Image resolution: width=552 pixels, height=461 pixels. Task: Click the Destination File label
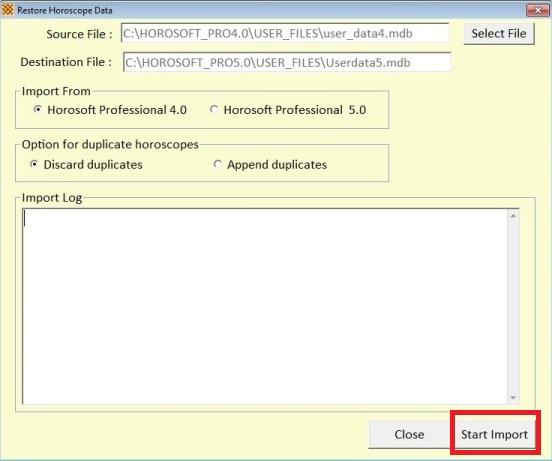tap(66, 62)
